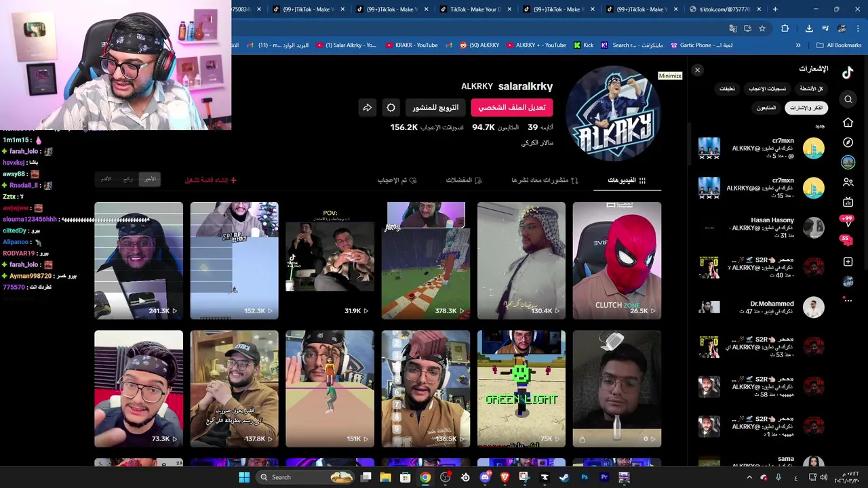Open Steam from the taskbar
Screen dimensions: 868x488
coord(564,477)
